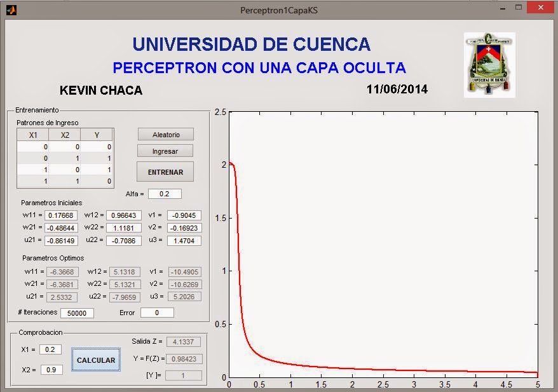
Task: Edit the initial v1 value -0.9045
Action: coord(184,215)
